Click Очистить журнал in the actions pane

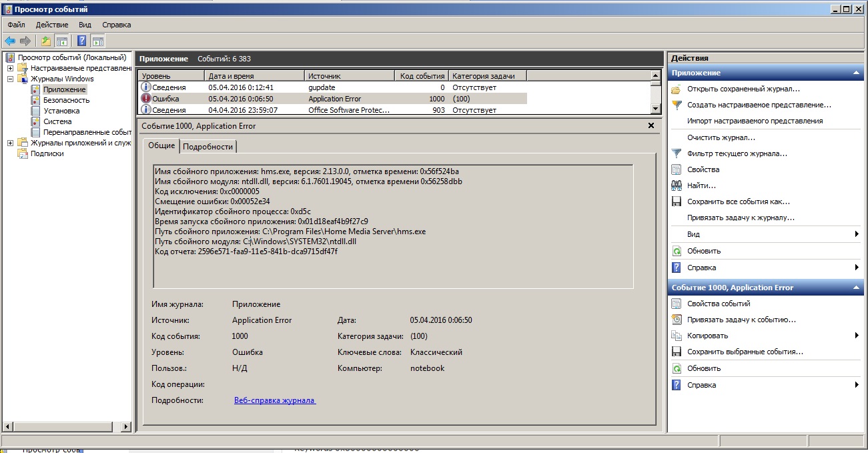click(x=721, y=137)
